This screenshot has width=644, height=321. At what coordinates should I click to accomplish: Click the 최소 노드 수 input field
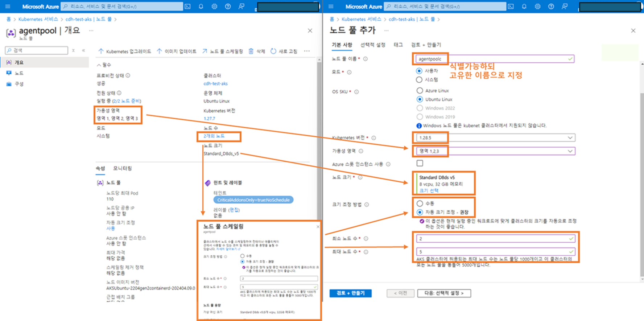pyautogui.click(x=495, y=238)
